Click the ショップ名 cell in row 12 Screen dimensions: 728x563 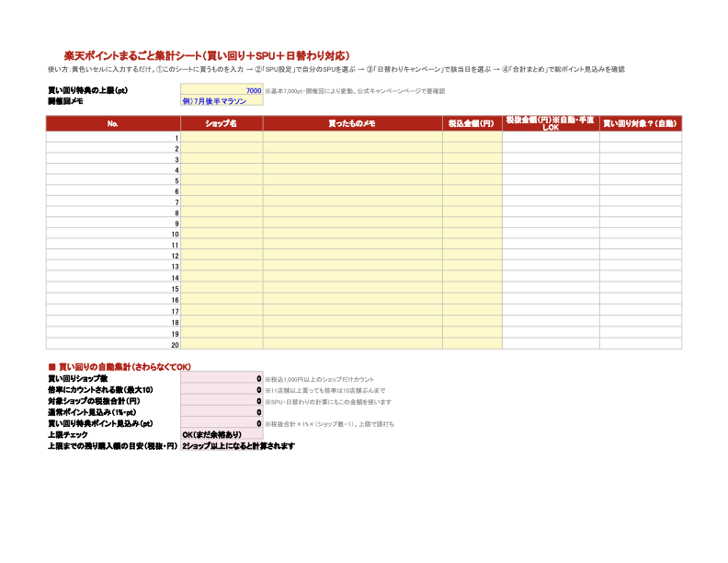pyautogui.click(x=222, y=255)
